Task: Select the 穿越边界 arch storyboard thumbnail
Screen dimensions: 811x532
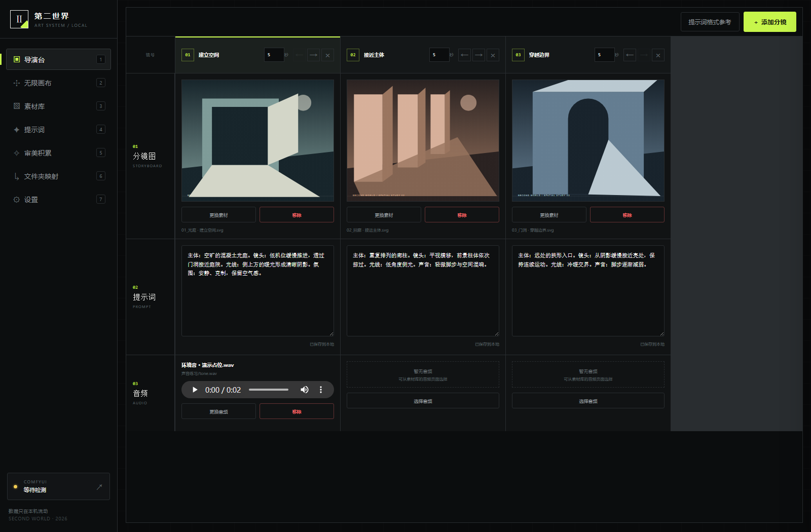Action: (588, 140)
